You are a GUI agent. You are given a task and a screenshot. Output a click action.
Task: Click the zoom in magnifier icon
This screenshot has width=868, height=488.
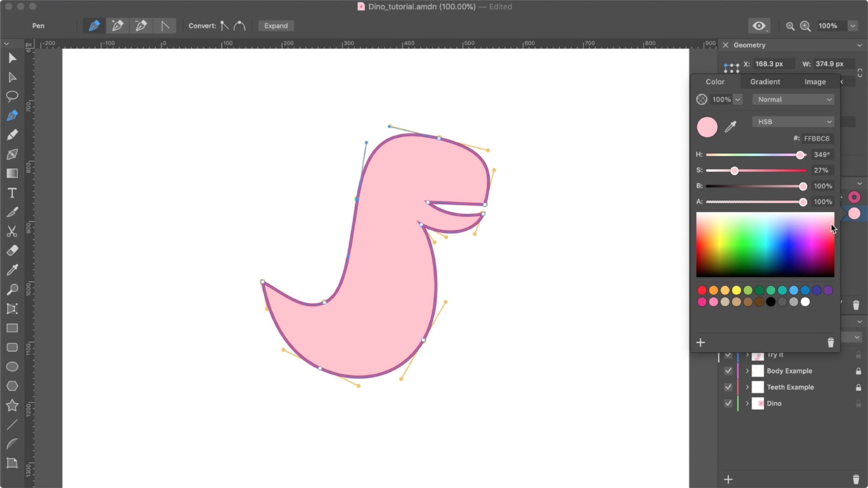(x=805, y=26)
